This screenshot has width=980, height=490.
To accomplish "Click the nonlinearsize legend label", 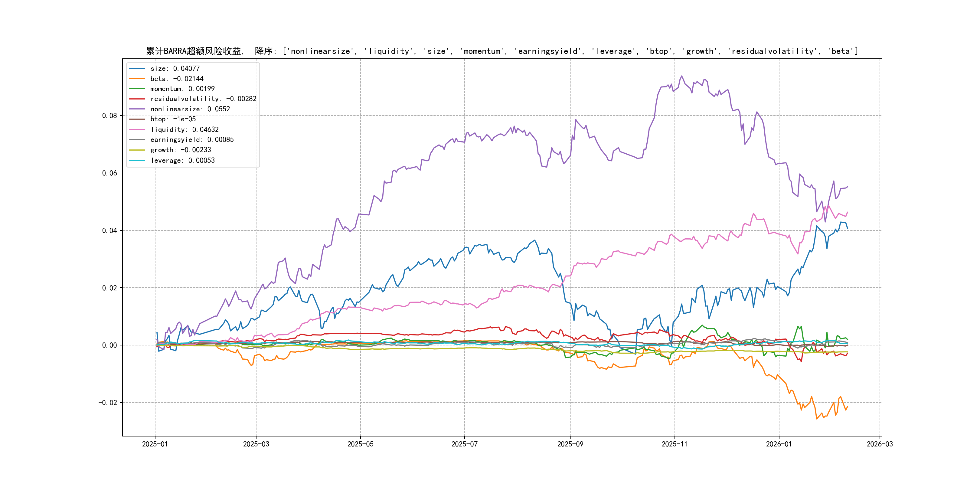I will [x=190, y=109].
